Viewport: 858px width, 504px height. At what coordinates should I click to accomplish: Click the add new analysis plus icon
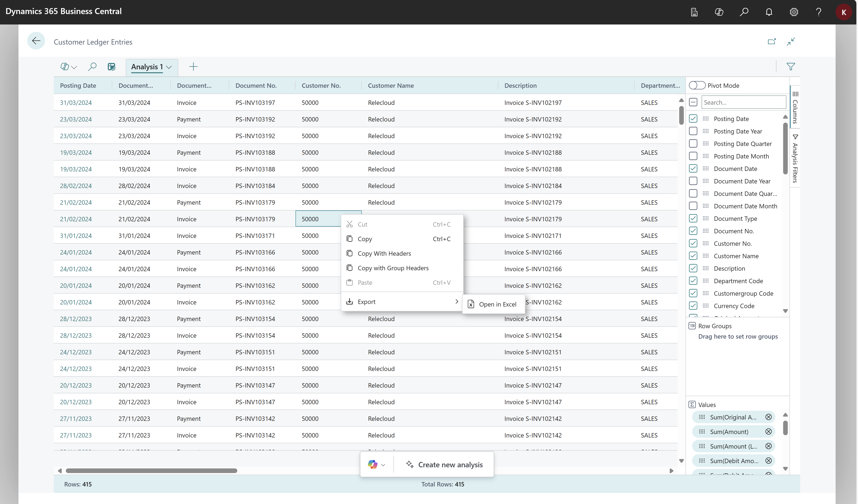click(x=193, y=67)
